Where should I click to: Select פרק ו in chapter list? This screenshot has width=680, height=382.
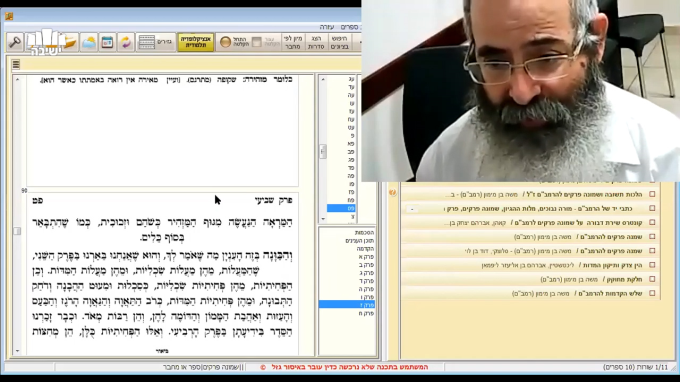(366, 297)
